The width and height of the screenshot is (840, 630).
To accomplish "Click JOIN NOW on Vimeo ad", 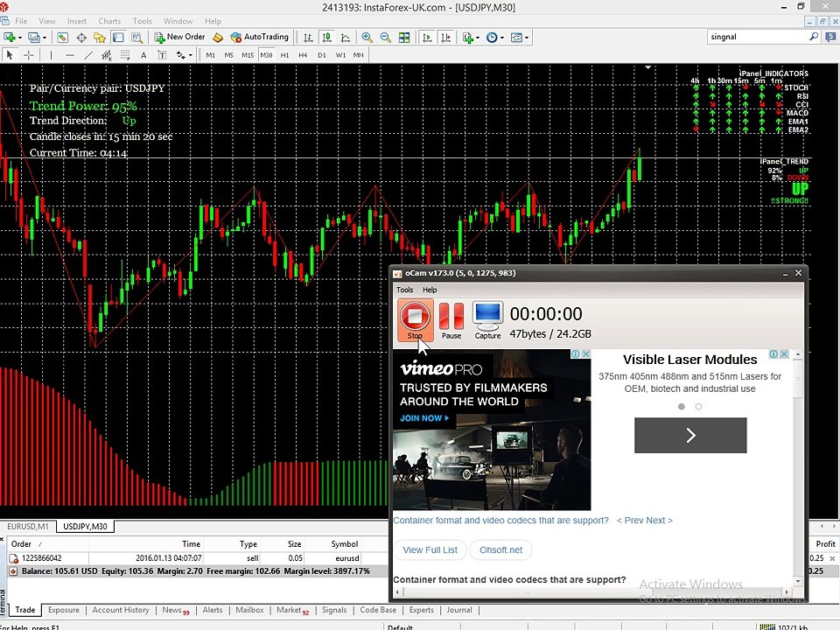I will 424,418.
